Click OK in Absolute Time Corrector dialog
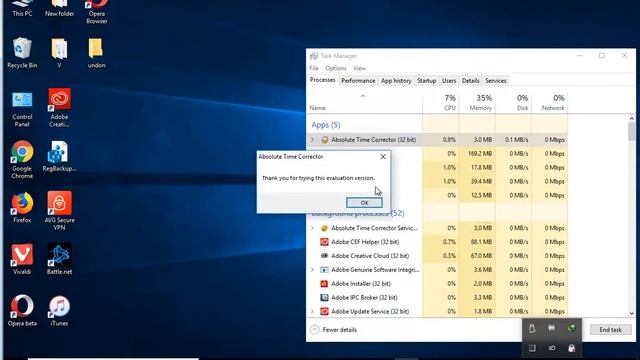This screenshot has width=640, height=360. point(364,203)
